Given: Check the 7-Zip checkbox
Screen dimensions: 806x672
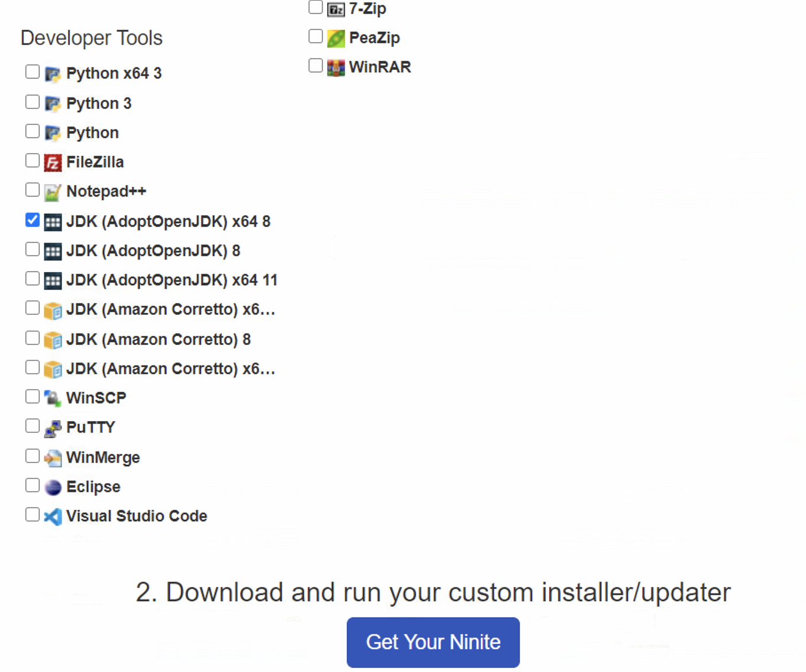Looking at the screenshot, I should pyautogui.click(x=315, y=7).
